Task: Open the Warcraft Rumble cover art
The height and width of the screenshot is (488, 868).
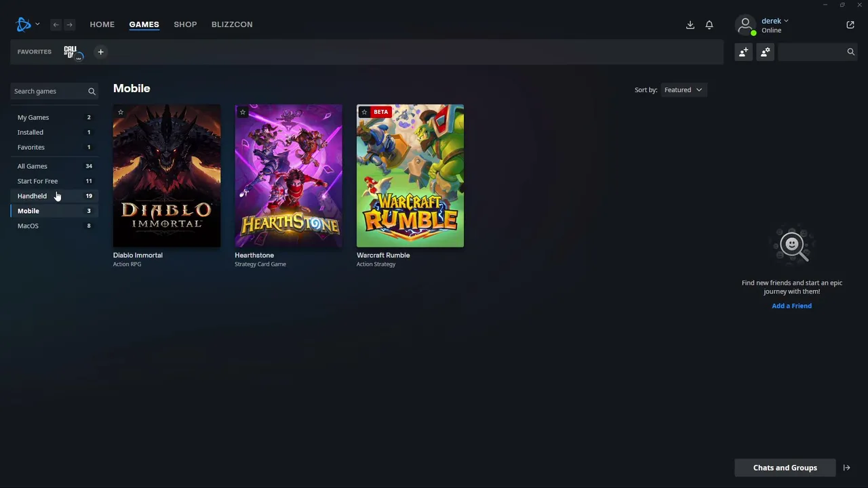Action: pos(410,176)
